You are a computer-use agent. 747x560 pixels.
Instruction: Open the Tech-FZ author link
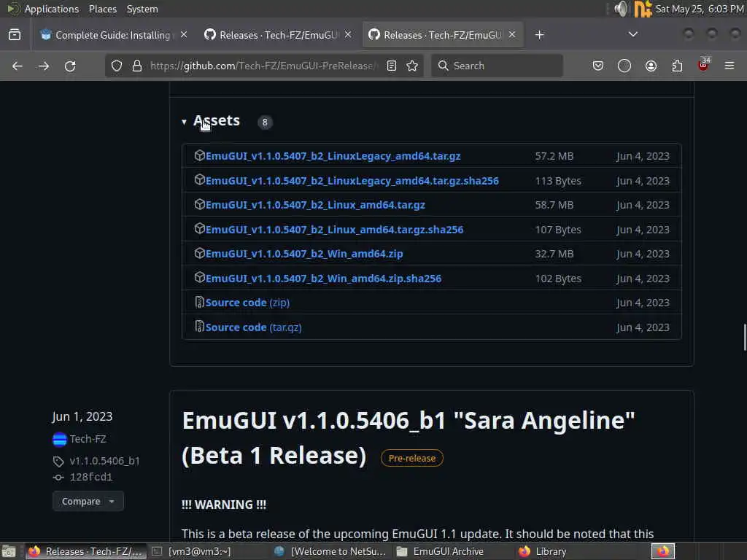pyautogui.click(x=88, y=439)
